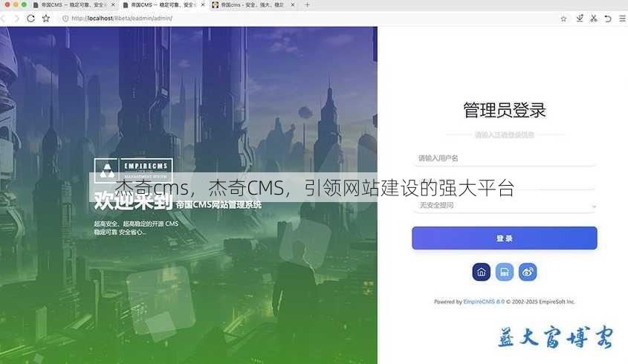Click the scissors screenshot tool icon

pyautogui.click(x=594, y=19)
